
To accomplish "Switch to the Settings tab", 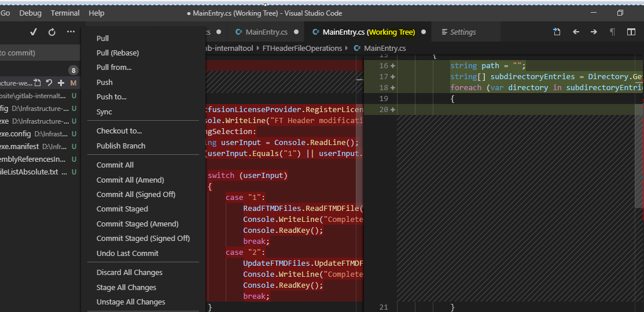I will pos(462,32).
